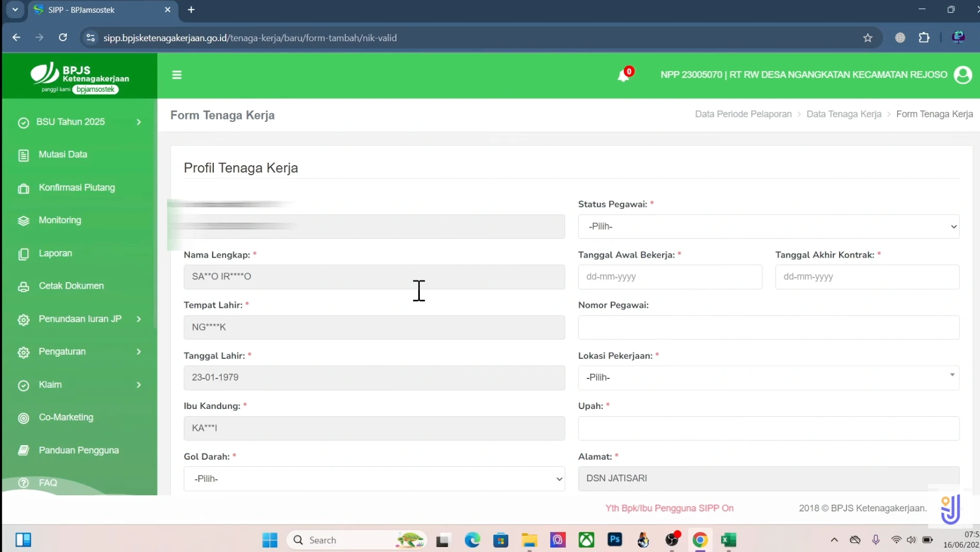Select Monitoring from the sidebar

(58, 220)
